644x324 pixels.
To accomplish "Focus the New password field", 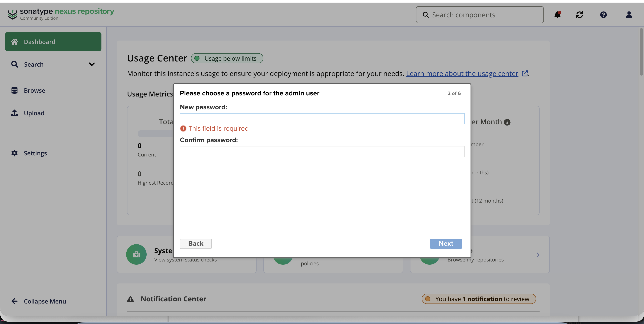I will tap(322, 119).
